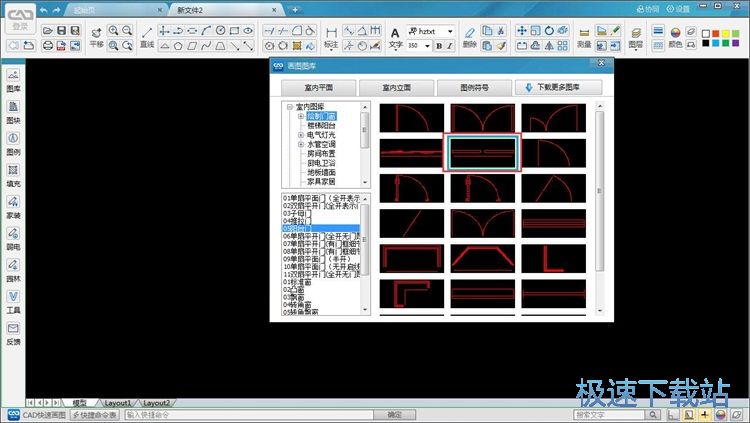Select the 填充 fill tool in sidebar
Screen dimensions: 750x423
tap(13, 175)
